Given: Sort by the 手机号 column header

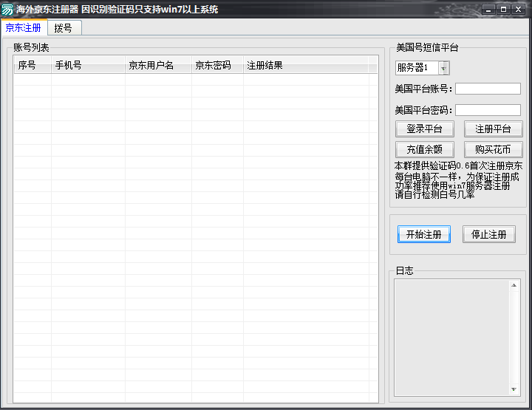Looking at the screenshot, I should click(88, 65).
